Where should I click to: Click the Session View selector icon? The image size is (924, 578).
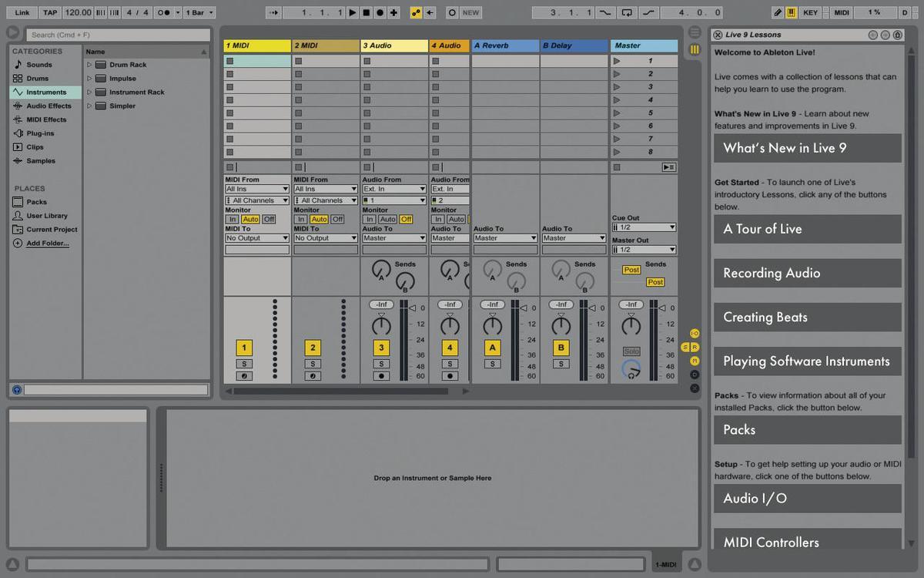pos(695,49)
